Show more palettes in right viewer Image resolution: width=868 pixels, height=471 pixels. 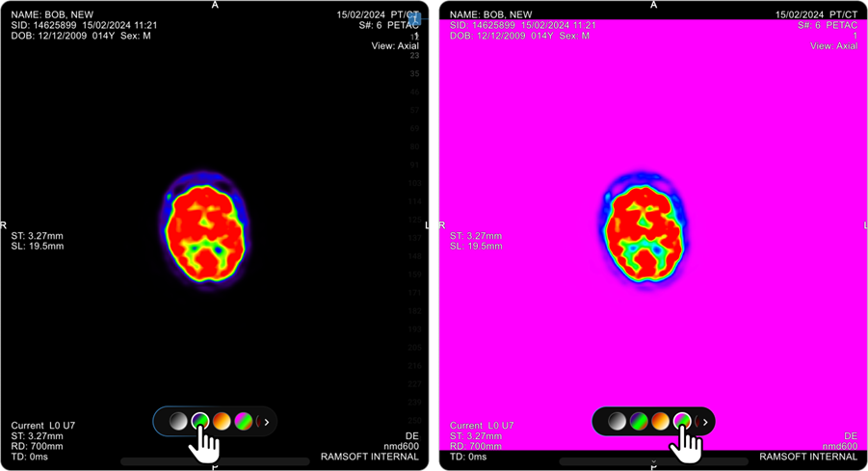[705, 421]
